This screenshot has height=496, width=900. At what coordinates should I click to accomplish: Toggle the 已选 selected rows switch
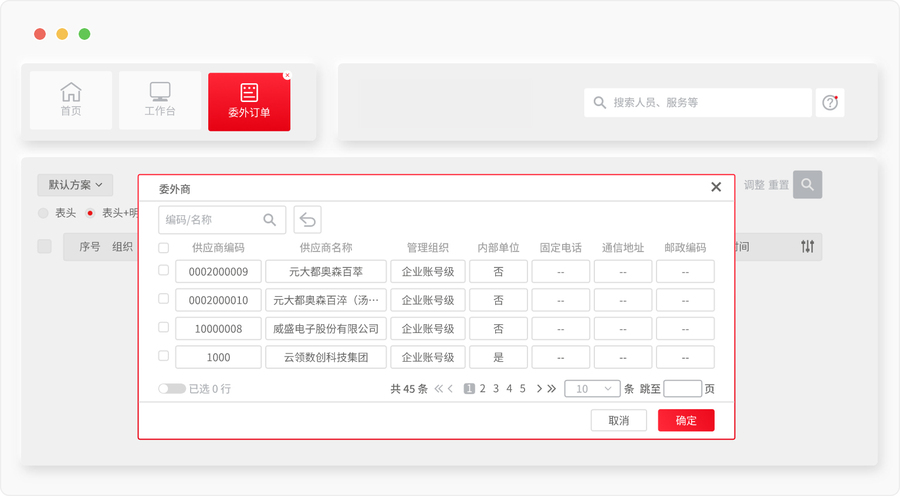coord(171,389)
